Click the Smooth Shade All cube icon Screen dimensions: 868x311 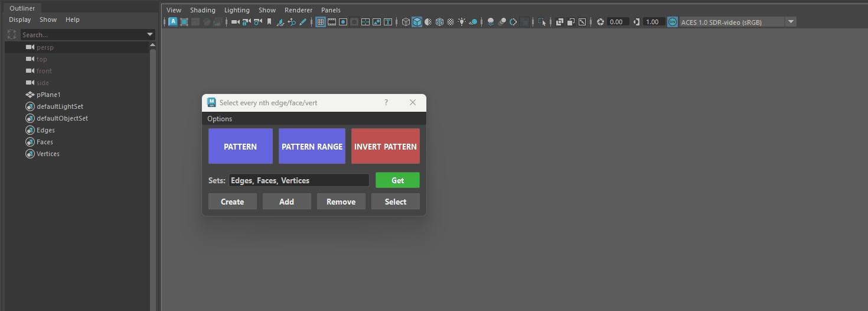[x=417, y=22]
